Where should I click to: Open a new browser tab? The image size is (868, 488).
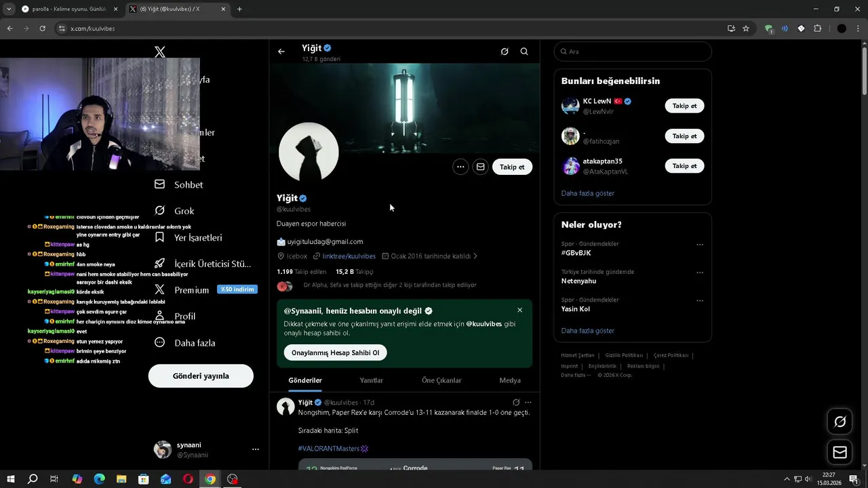coord(239,9)
